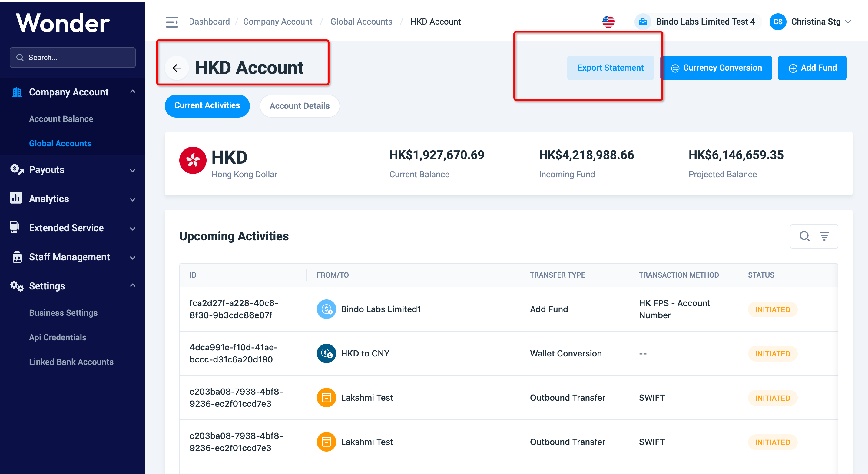Click the Bindo Labs Limited1 name
868x474 pixels.
tap(381, 309)
